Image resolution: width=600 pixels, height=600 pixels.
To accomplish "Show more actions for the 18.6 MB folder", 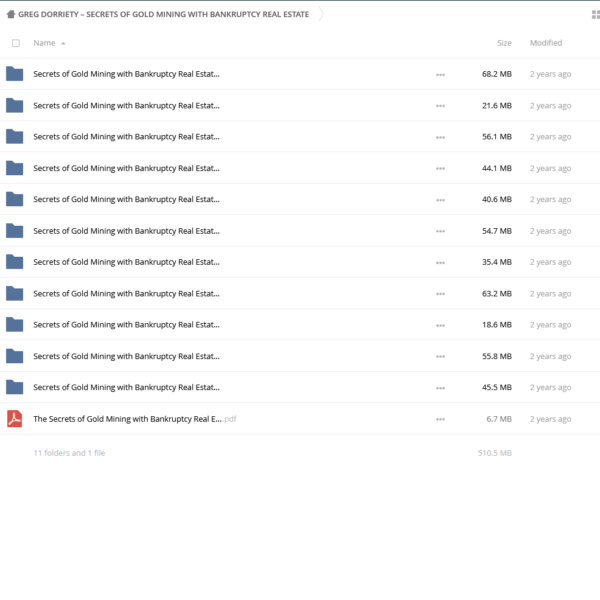I will (x=440, y=326).
